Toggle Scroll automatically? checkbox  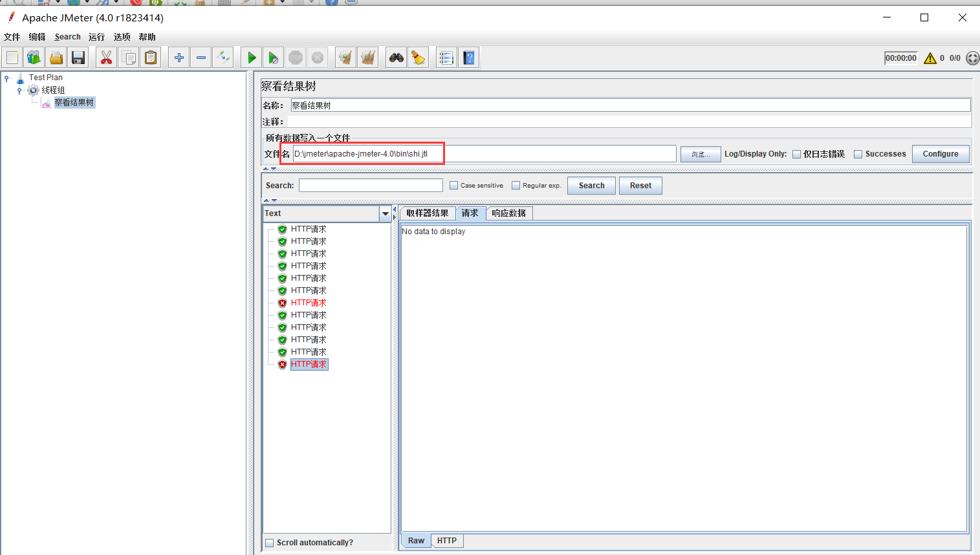click(x=269, y=543)
